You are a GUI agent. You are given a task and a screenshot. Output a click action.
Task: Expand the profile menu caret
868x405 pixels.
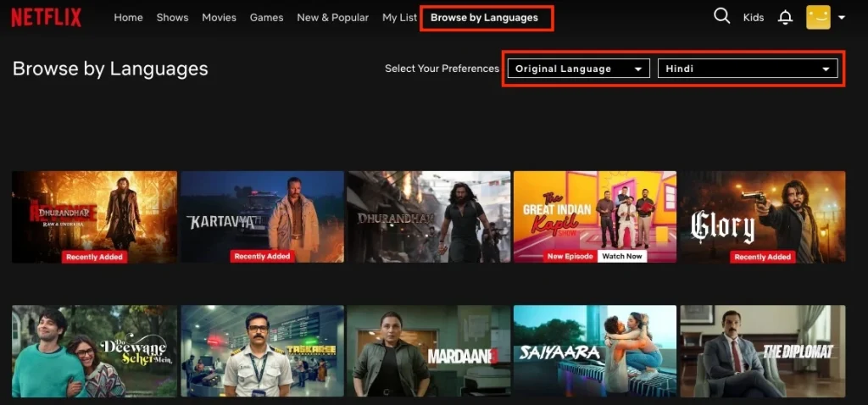click(x=842, y=18)
